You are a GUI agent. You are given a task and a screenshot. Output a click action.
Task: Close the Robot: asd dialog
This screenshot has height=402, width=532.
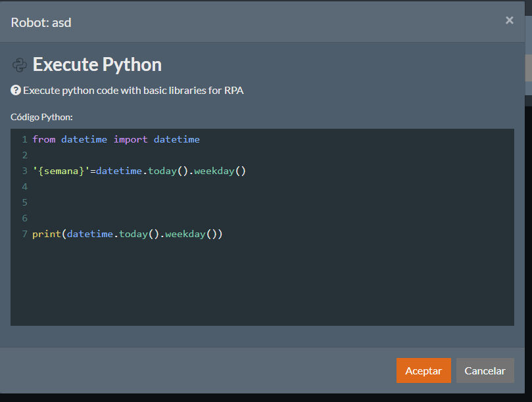510,20
